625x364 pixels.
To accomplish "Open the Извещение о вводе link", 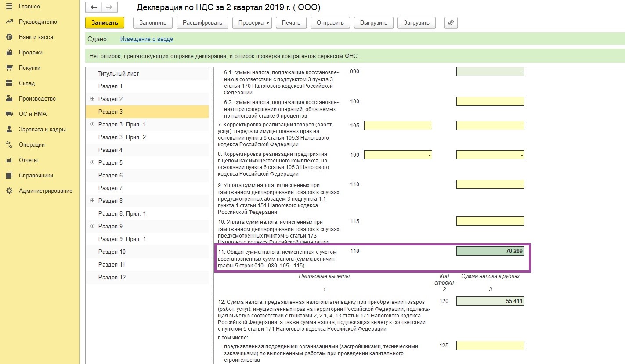I will point(147,39).
